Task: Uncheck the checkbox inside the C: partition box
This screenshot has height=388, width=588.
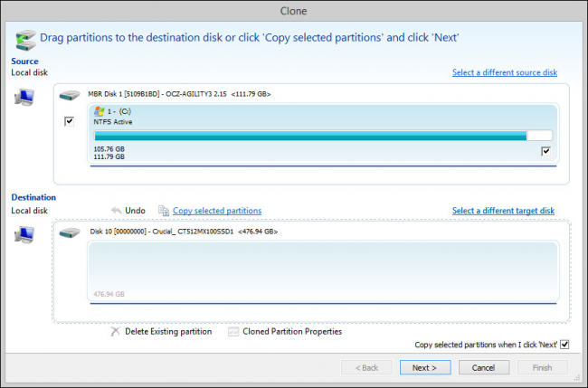Action: [x=545, y=151]
